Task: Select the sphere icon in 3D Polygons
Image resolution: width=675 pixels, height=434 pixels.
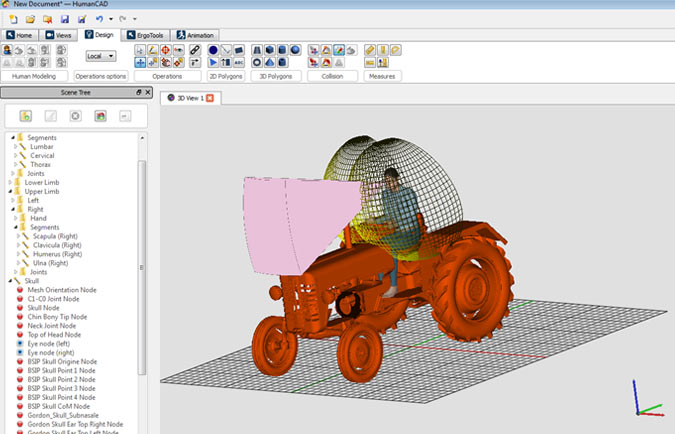Action: click(x=295, y=50)
